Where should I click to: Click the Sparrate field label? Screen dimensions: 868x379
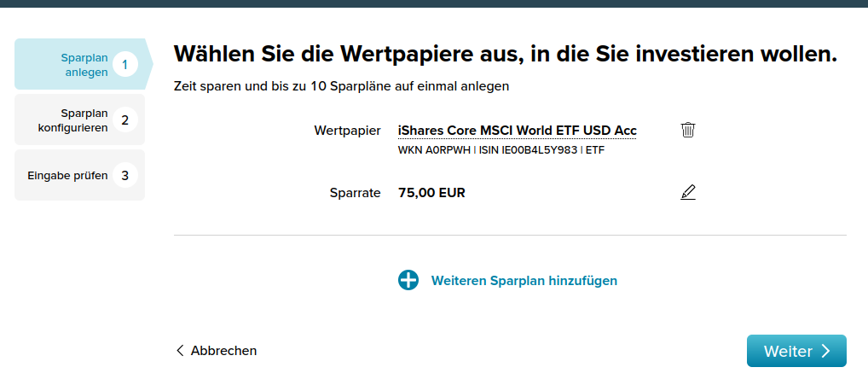[x=355, y=193]
